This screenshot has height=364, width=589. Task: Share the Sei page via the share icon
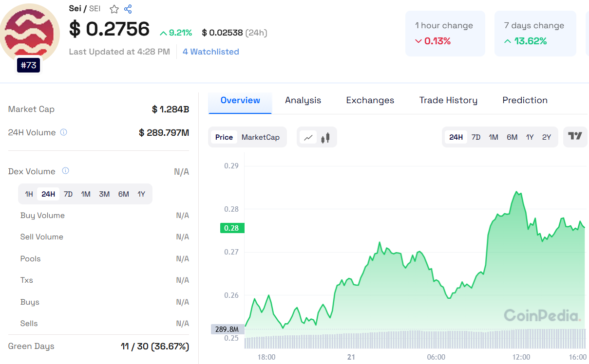pos(128,9)
